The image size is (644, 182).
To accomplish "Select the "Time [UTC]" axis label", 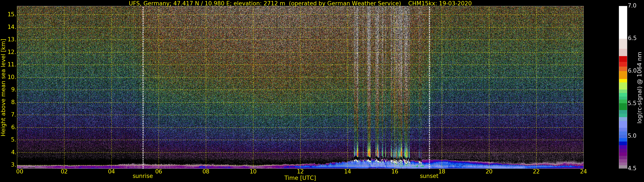I will tap(300, 178).
